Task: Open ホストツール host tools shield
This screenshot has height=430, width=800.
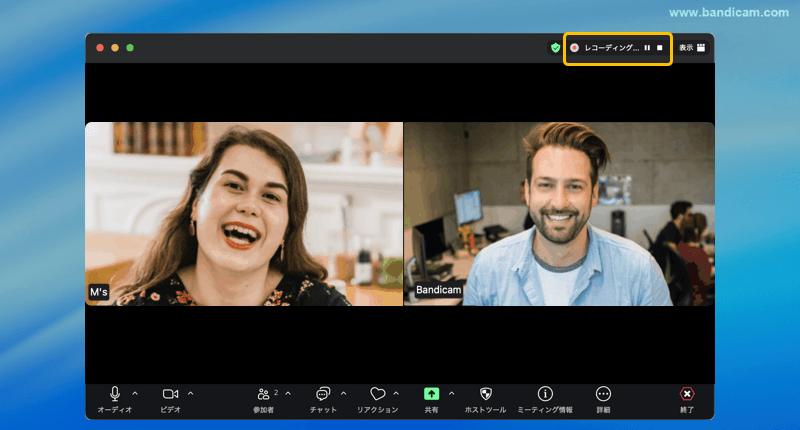Action: pos(486,394)
